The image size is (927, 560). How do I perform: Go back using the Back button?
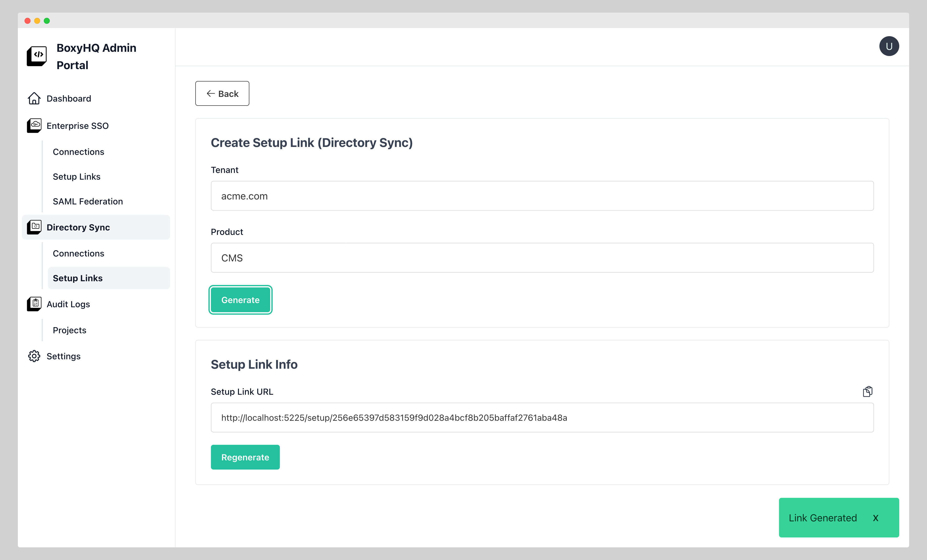222,93
